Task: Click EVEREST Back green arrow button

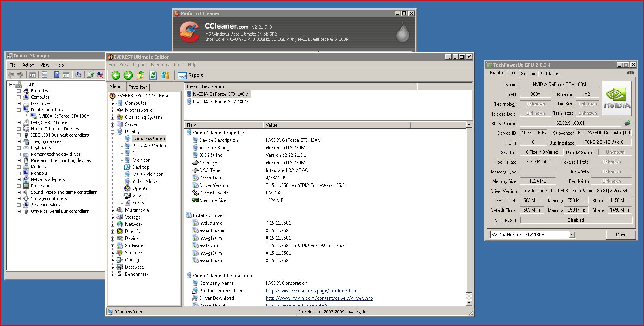Action: 116,75
